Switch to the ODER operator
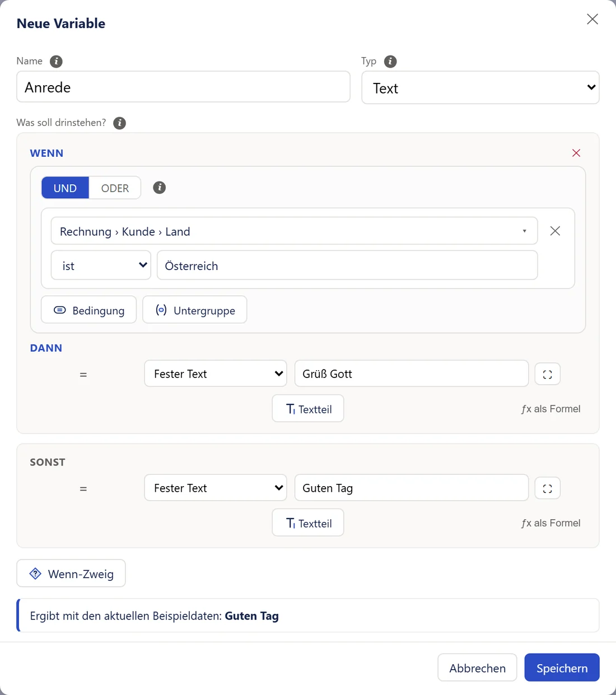Image resolution: width=616 pixels, height=695 pixels. click(x=115, y=188)
